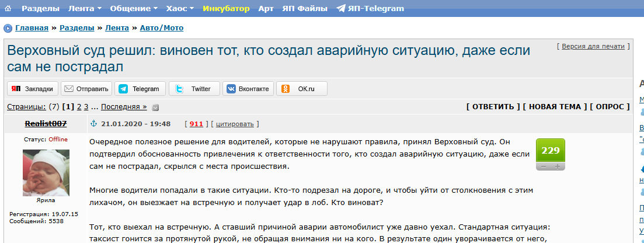Viewport: 644px width, 243px height.
Task: Go to Главная breadcrumb link
Action: [32, 28]
